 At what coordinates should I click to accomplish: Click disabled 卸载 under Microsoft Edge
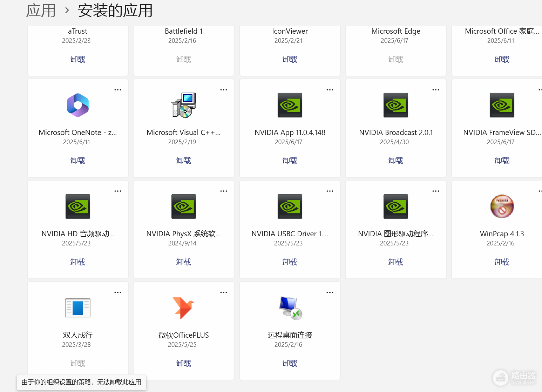point(396,59)
